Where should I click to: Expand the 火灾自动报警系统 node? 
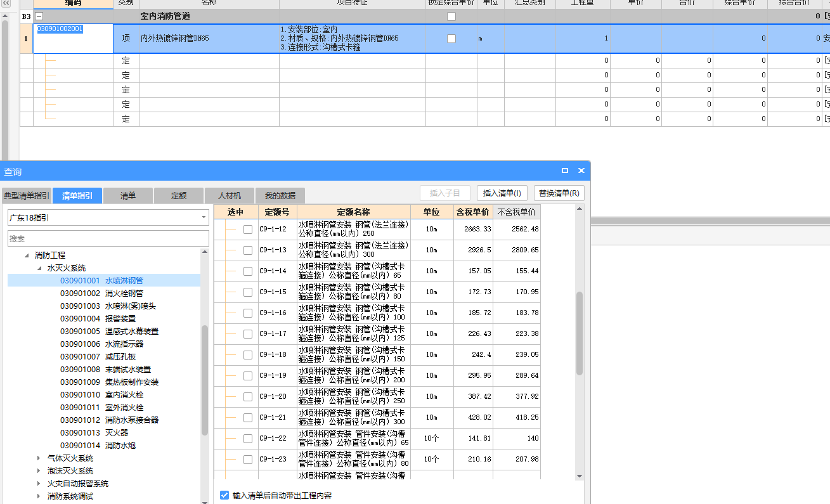click(x=39, y=484)
